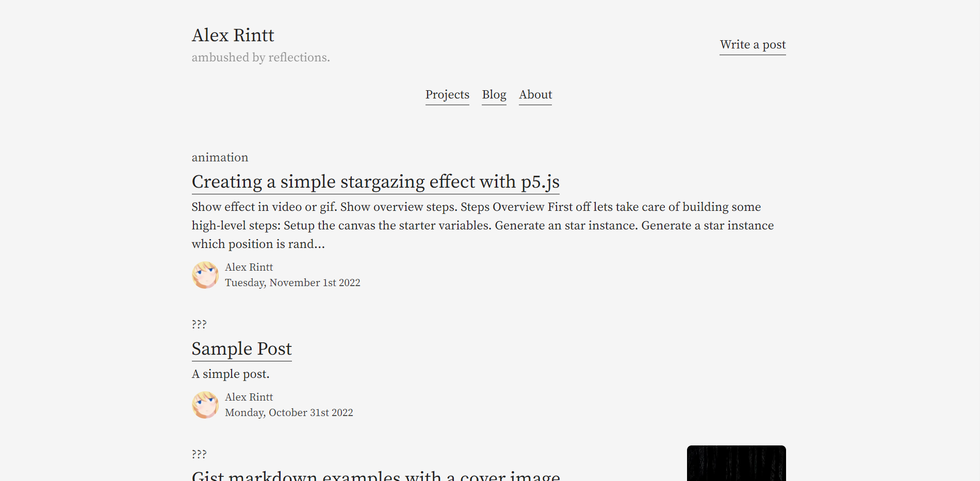
Task: Click the 'animation' tag above the stargazing post
Action: point(220,157)
